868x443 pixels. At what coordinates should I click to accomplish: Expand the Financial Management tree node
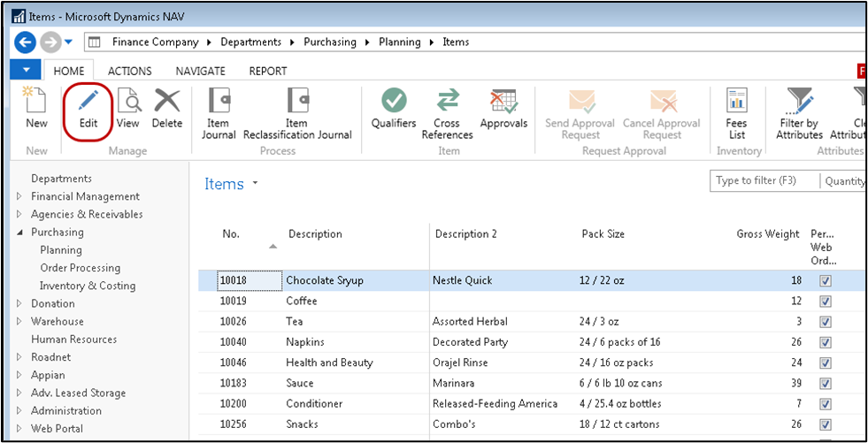(20, 197)
